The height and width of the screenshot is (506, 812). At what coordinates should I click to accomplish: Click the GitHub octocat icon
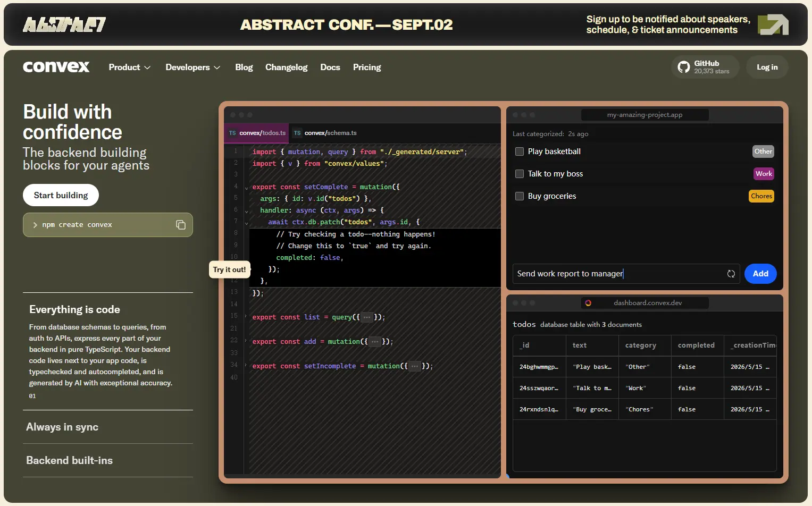(x=684, y=67)
